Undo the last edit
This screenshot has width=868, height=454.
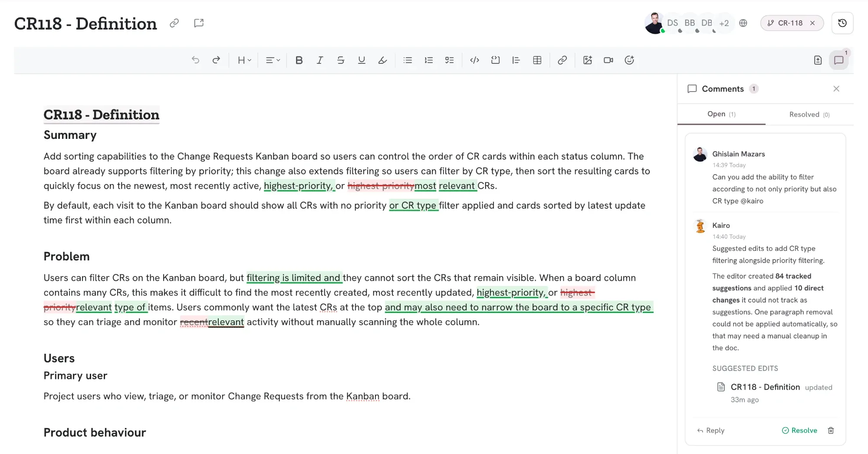(x=195, y=60)
